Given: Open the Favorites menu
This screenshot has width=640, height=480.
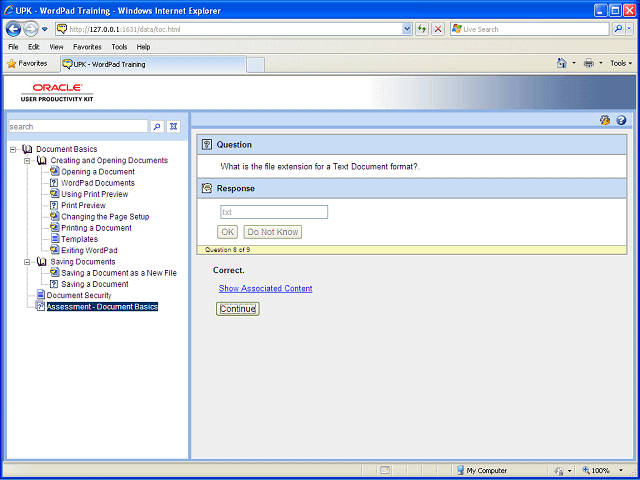Looking at the screenshot, I should [x=87, y=47].
